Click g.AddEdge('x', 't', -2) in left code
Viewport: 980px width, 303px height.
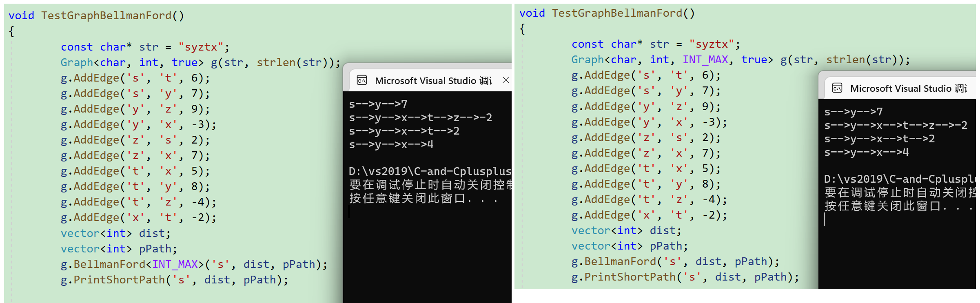point(139,217)
